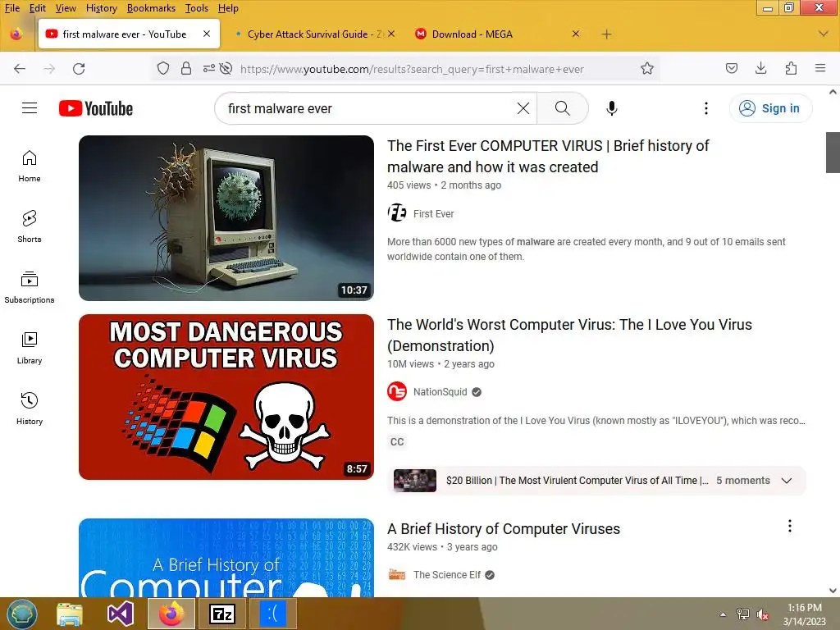
Task: Click Firefox back arrow
Action: 20,69
